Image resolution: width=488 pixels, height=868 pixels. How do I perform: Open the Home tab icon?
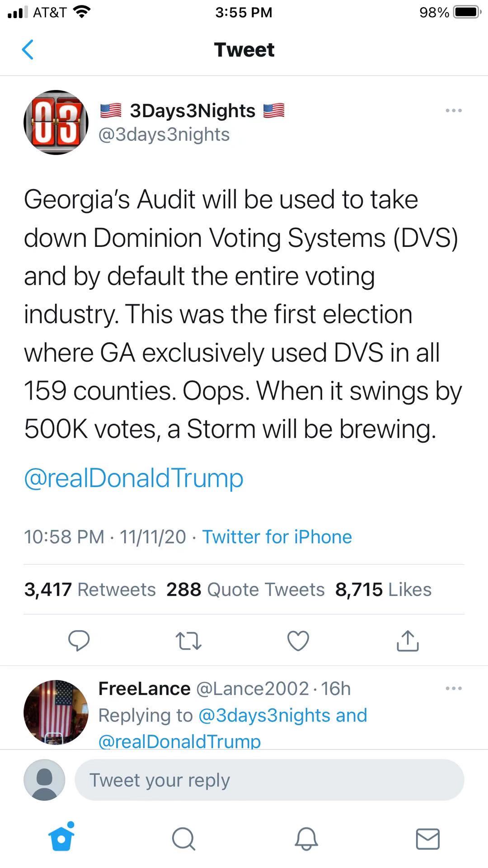[61, 838]
